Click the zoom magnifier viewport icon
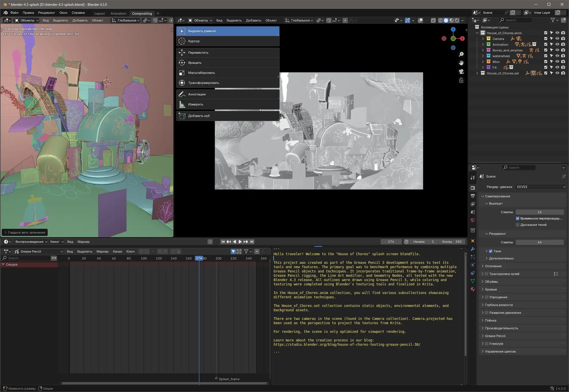The width and height of the screenshot is (569, 392). pos(461,54)
